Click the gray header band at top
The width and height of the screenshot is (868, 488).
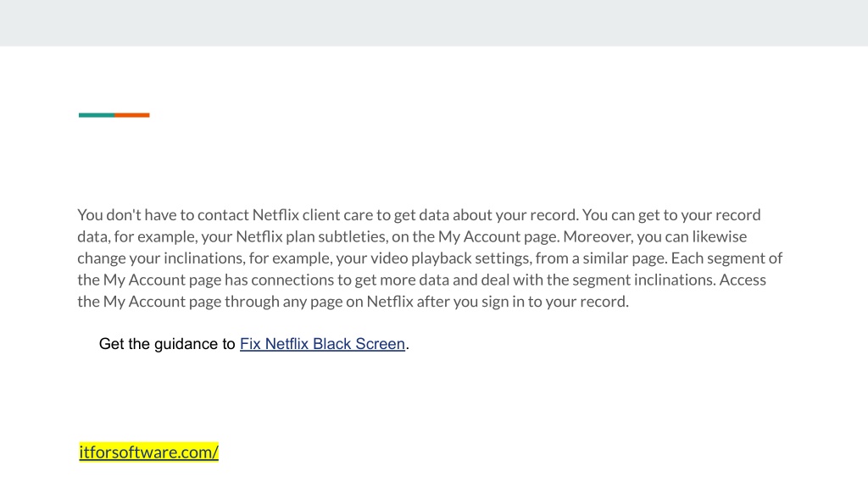tap(434, 23)
